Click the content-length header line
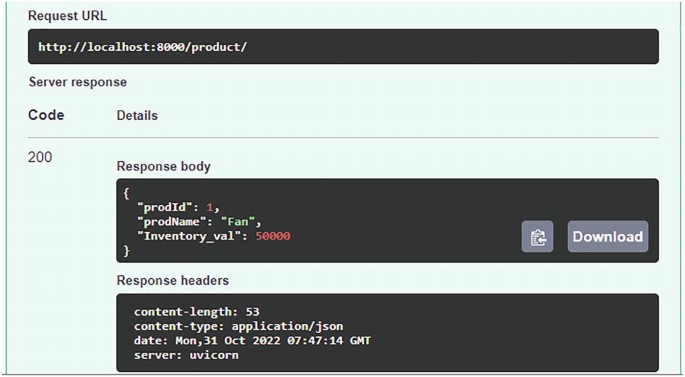The image size is (685, 377). (197, 312)
